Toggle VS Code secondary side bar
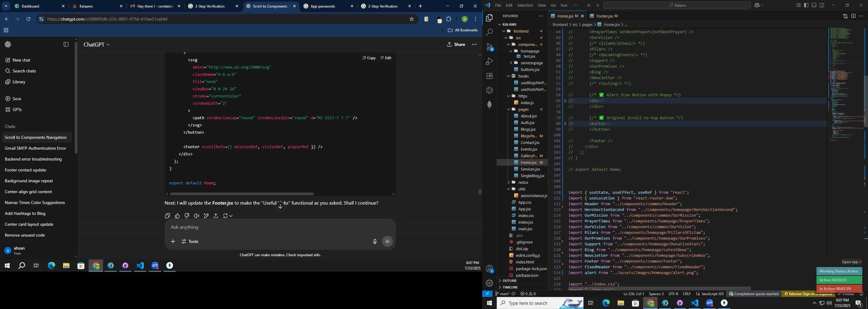 822,5
